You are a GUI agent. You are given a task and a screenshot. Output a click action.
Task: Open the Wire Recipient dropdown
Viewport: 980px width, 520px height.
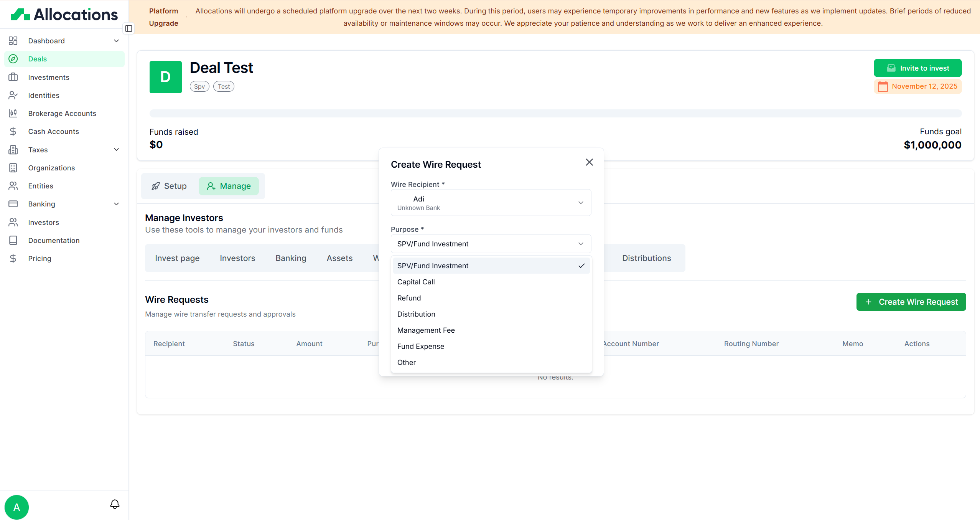tap(491, 203)
